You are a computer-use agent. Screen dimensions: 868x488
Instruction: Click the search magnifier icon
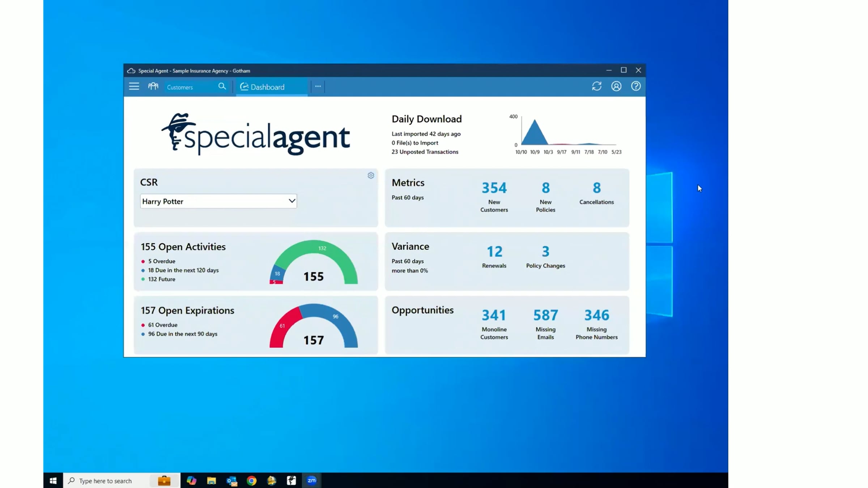point(222,86)
